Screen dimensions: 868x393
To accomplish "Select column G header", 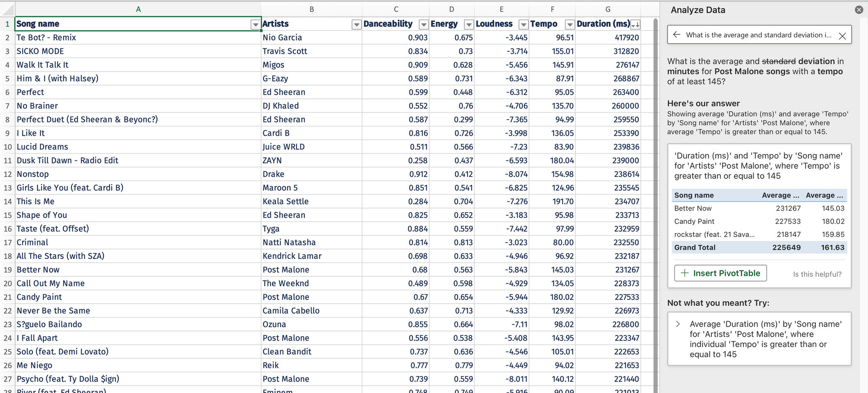I will (x=608, y=9).
